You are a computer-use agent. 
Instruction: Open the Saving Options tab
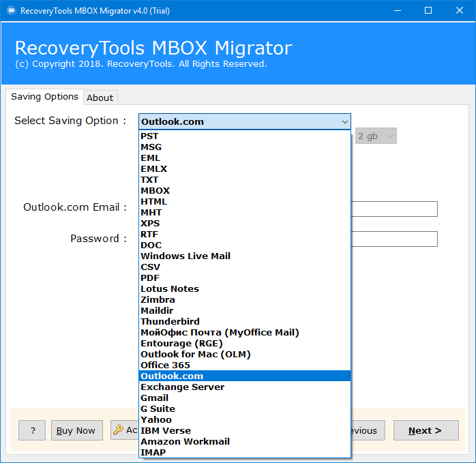[44, 97]
